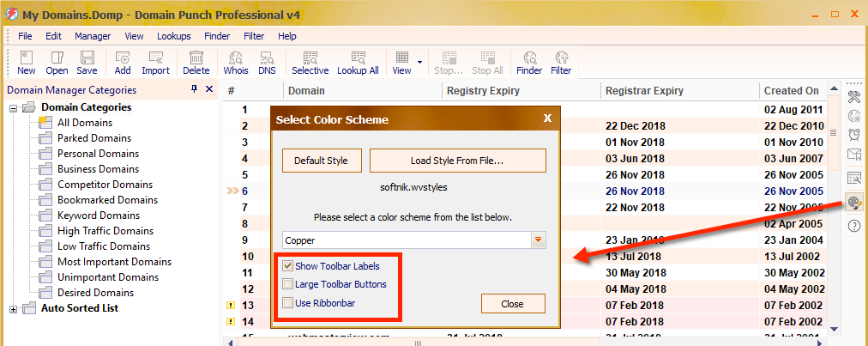
Task: Open the Filter menu
Action: click(254, 36)
